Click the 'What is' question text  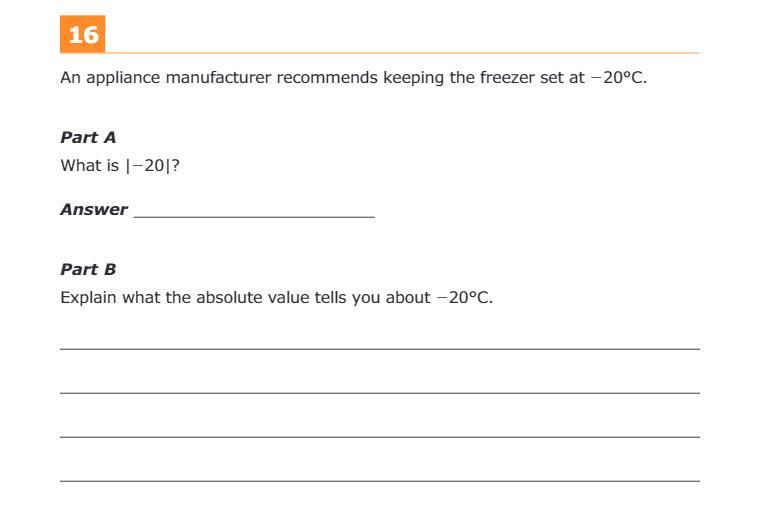click(90, 165)
